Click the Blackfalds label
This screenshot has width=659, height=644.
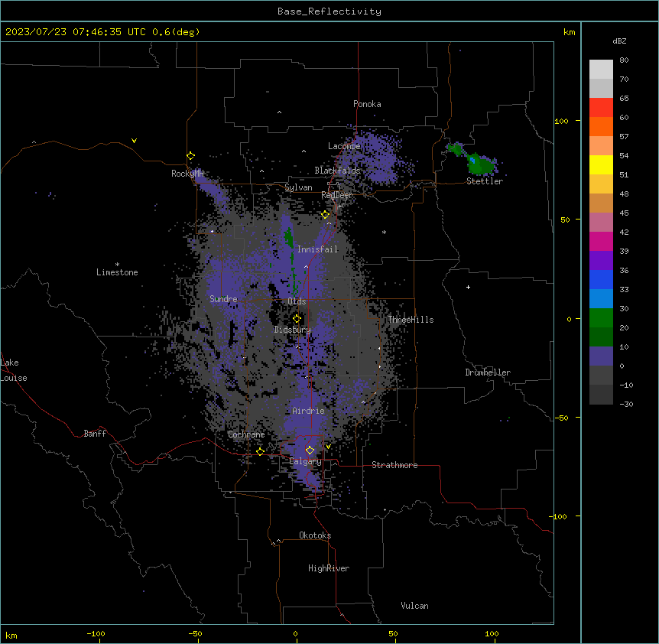point(337,171)
